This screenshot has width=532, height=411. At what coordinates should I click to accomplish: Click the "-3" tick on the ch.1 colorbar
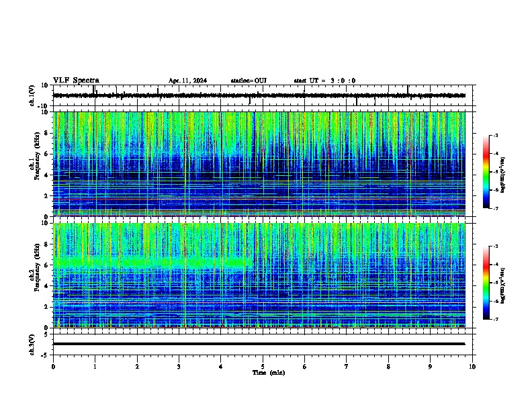[x=496, y=136]
